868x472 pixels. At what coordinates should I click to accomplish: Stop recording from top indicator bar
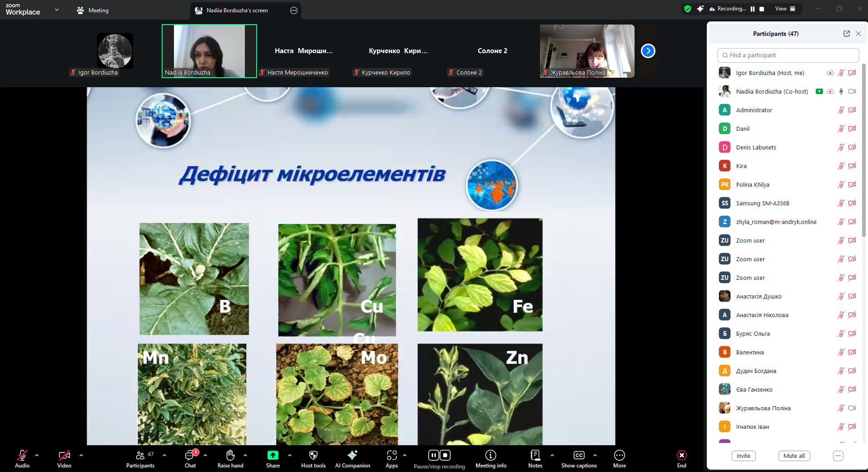[762, 9]
